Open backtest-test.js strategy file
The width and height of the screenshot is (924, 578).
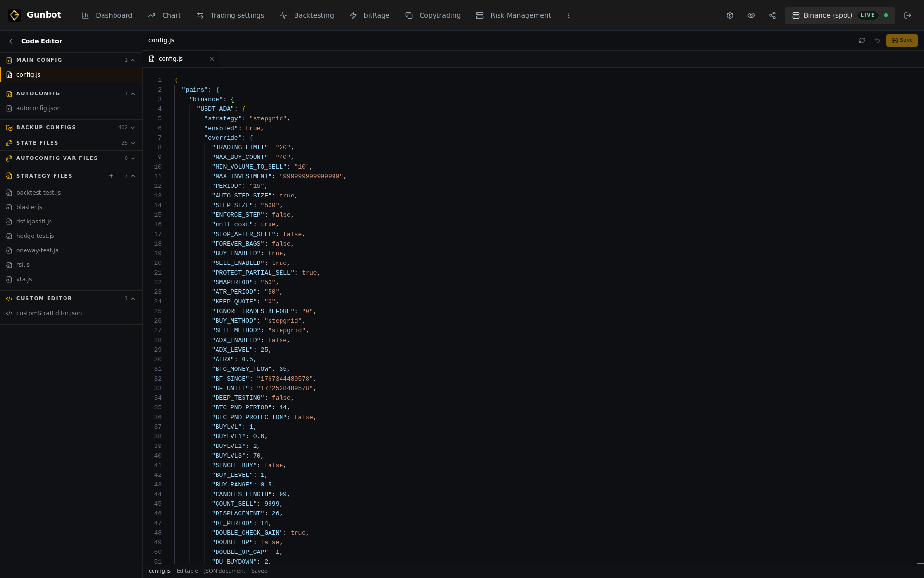(x=71, y=193)
